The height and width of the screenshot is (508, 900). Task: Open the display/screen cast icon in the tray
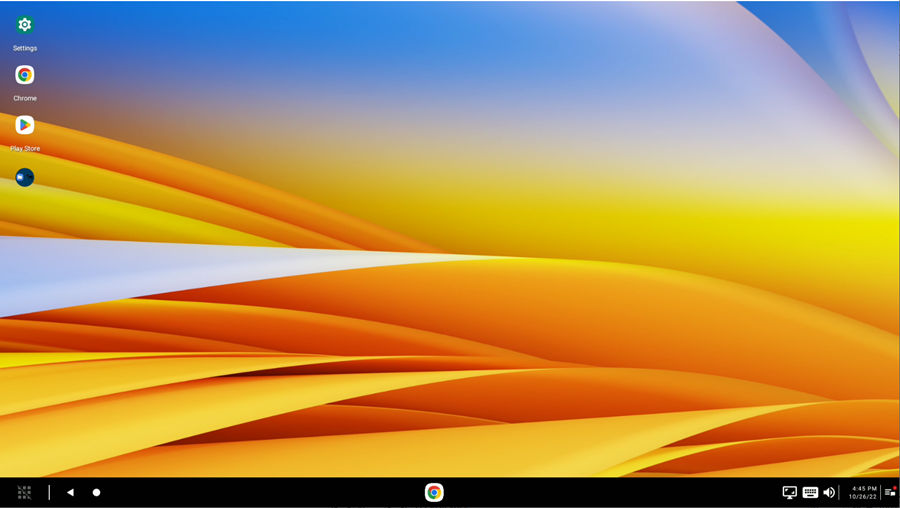(790, 493)
